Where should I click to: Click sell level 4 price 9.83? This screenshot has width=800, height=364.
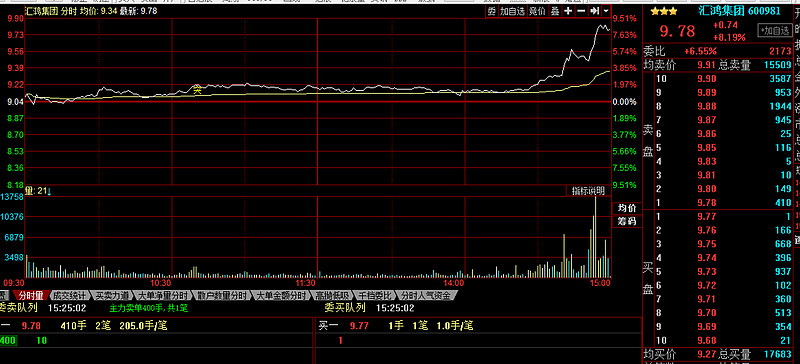pyautogui.click(x=707, y=161)
